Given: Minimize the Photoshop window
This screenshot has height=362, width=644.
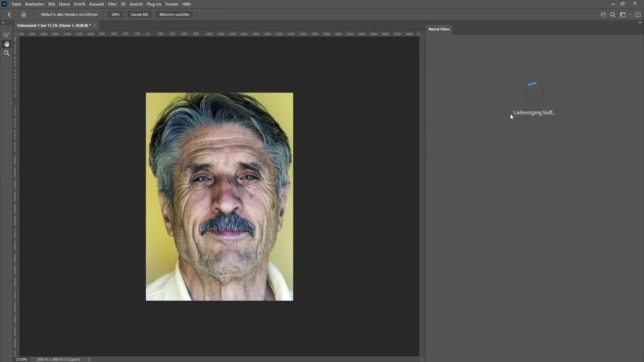Looking at the screenshot, I should 613,4.
